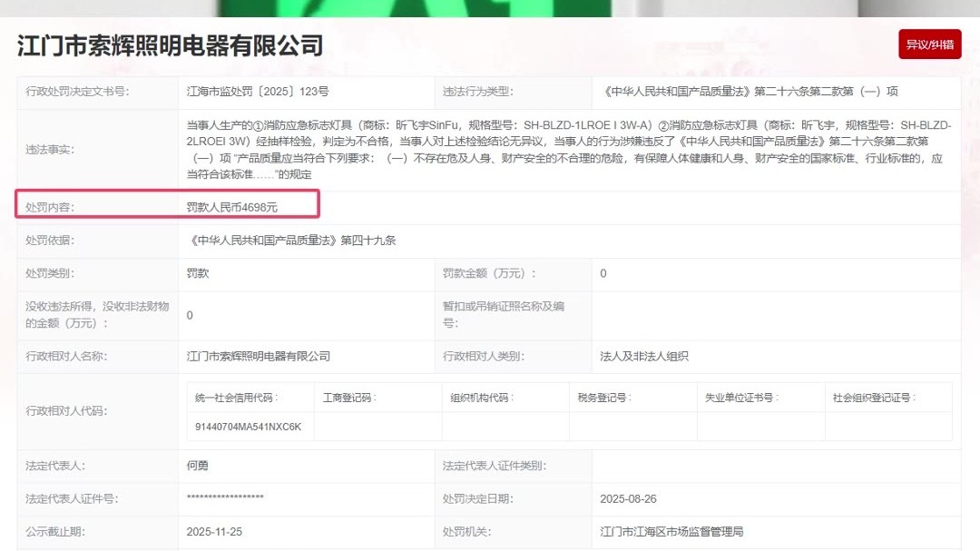The height and width of the screenshot is (551, 980).
Task: Click the 统一社会信用代码 column header
Action: (x=237, y=398)
